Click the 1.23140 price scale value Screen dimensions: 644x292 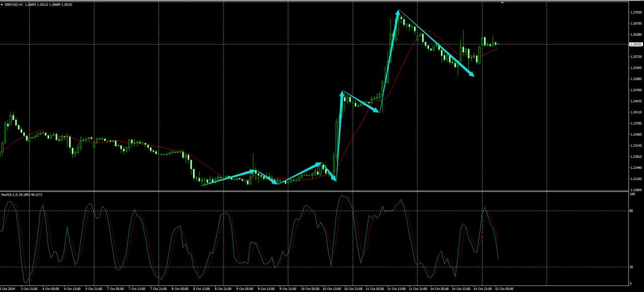[x=635, y=145]
